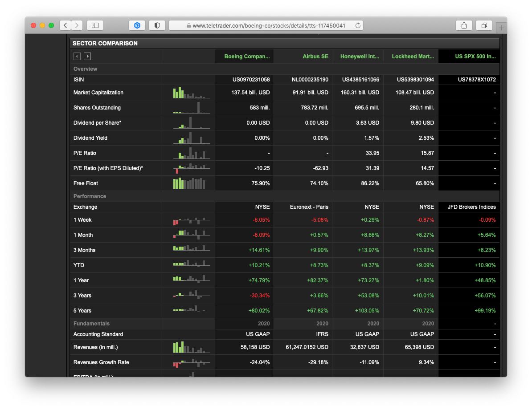
Task: Select the Free Float bar chart
Action: (x=192, y=183)
